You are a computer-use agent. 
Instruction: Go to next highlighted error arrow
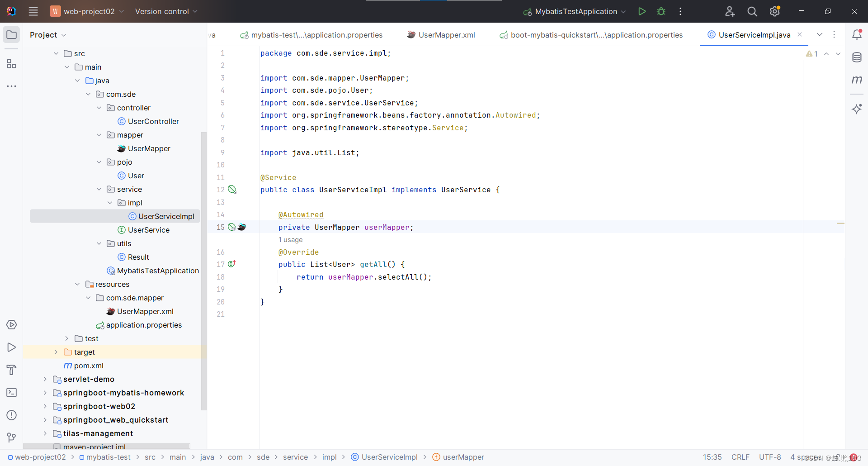838,54
